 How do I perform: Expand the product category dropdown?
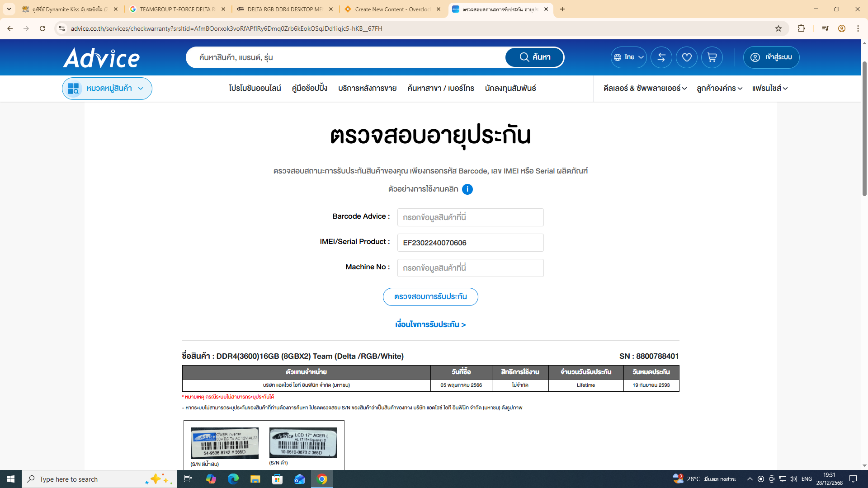point(107,89)
